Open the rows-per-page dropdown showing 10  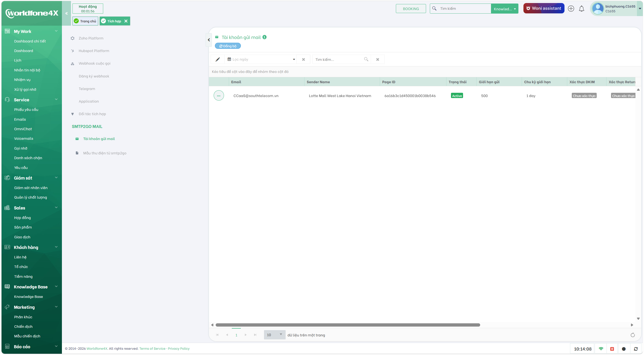(x=275, y=335)
